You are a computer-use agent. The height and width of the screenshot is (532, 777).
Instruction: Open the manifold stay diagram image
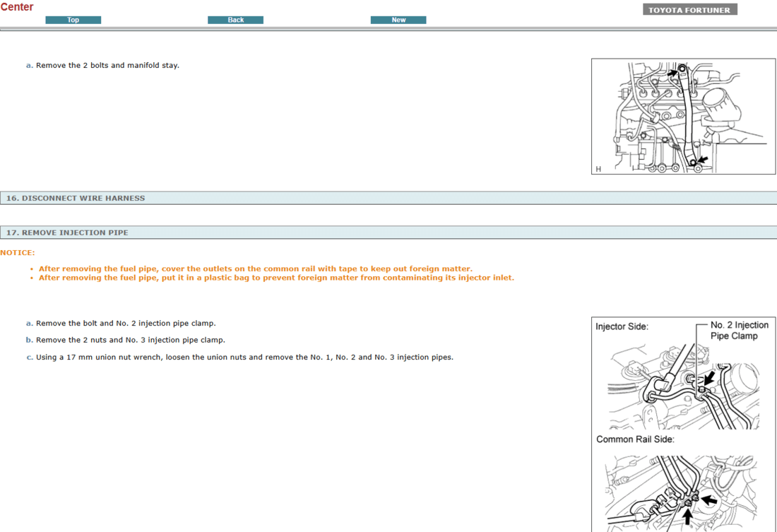[x=682, y=117]
